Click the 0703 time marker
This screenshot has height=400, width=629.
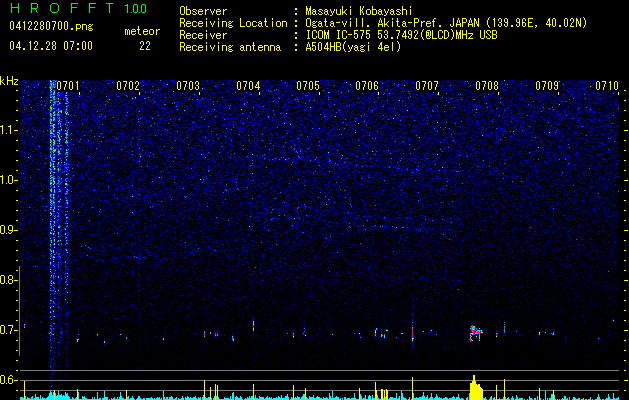(188, 85)
